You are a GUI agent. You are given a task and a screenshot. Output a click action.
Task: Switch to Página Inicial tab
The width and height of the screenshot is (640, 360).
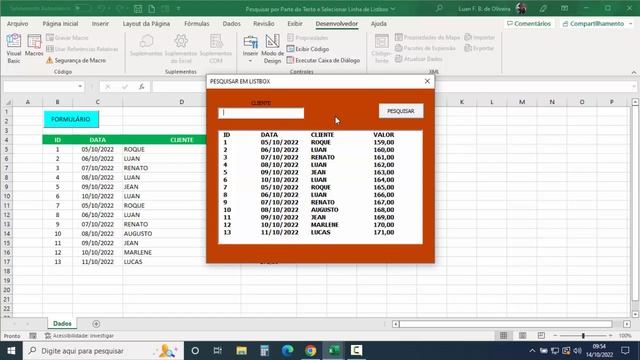pyautogui.click(x=60, y=24)
